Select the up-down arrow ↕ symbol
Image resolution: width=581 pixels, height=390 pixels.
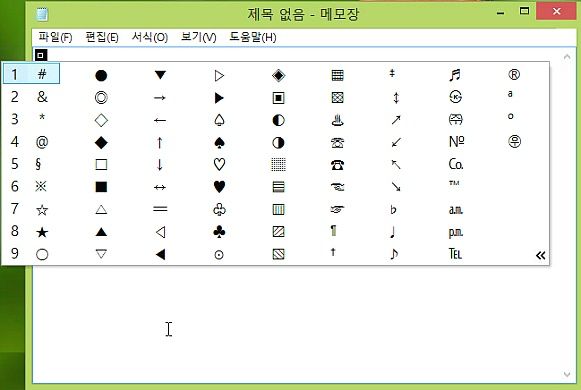coord(396,98)
